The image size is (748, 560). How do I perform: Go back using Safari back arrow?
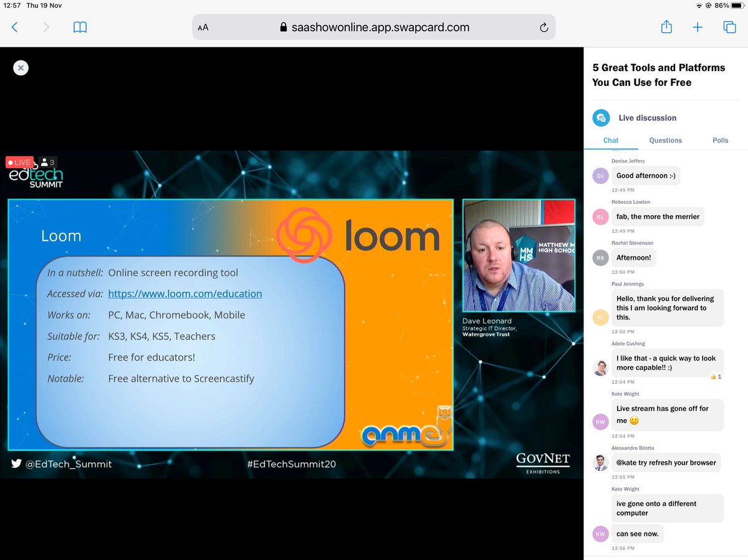tap(15, 27)
